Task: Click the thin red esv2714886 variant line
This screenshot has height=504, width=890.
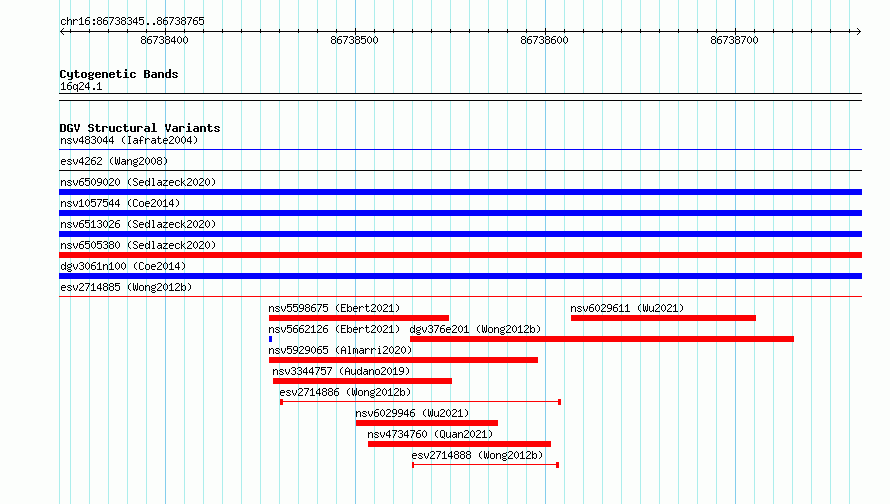Action: (x=421, y=402)
